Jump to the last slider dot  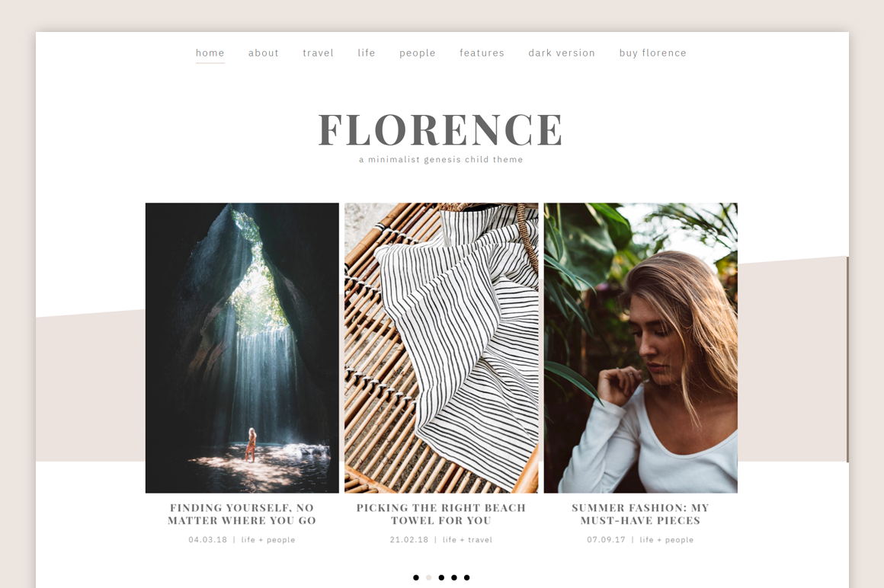467,577
